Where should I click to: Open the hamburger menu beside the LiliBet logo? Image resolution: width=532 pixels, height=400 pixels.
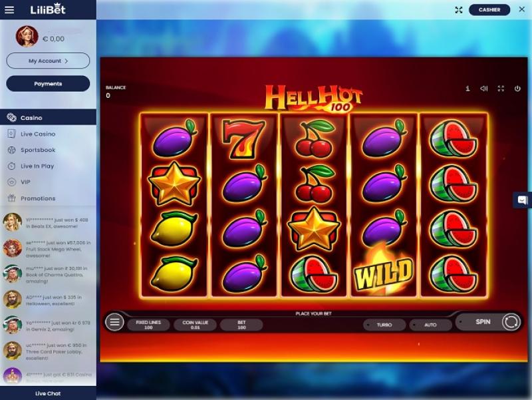point(9,9)
